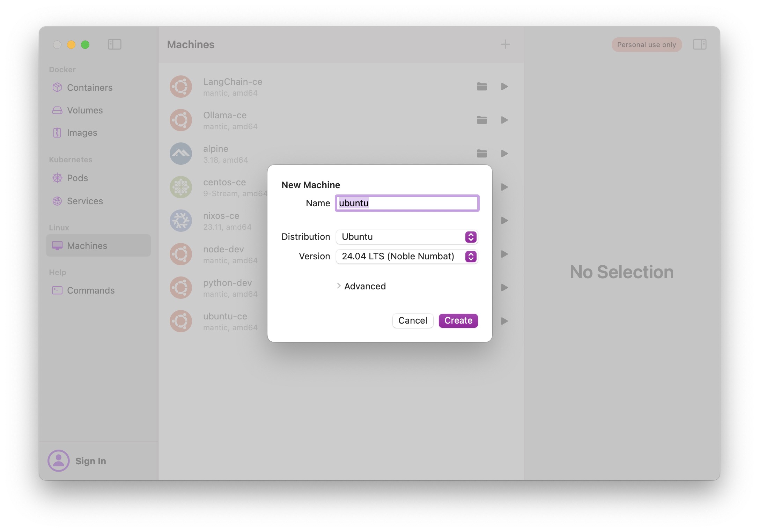The width and height of the screenshot is (759, 532).
Task: Select the LangChain-ce machine name
Action: click(x=233, y=82)
